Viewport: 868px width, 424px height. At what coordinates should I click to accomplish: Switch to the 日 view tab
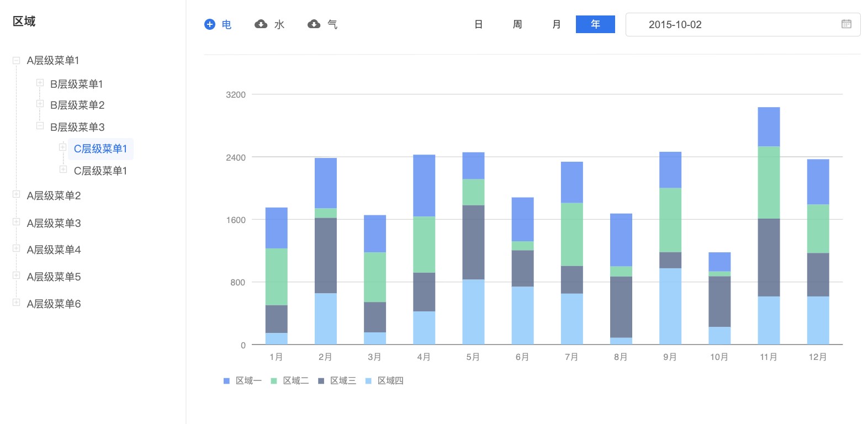pyautogui.click(x=479, y=24)
